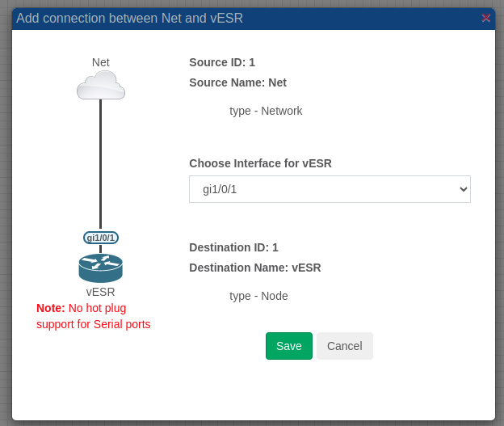Click the type - Network text

266,111
